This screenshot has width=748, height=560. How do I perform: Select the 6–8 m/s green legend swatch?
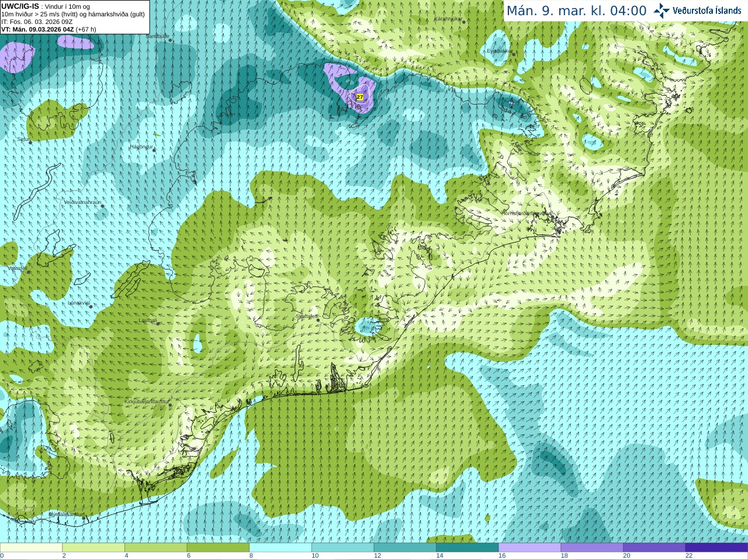[x=218, y=548]
